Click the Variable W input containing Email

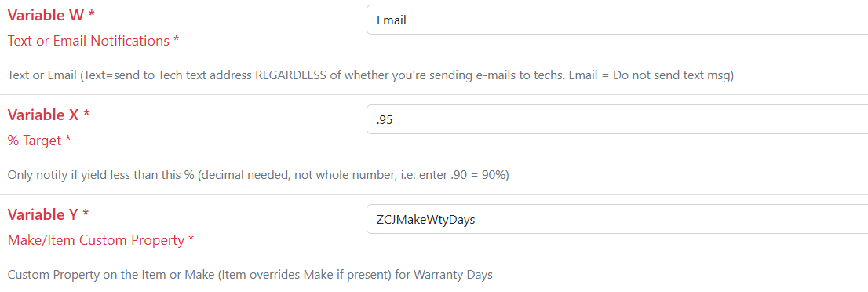click(617, 20)
